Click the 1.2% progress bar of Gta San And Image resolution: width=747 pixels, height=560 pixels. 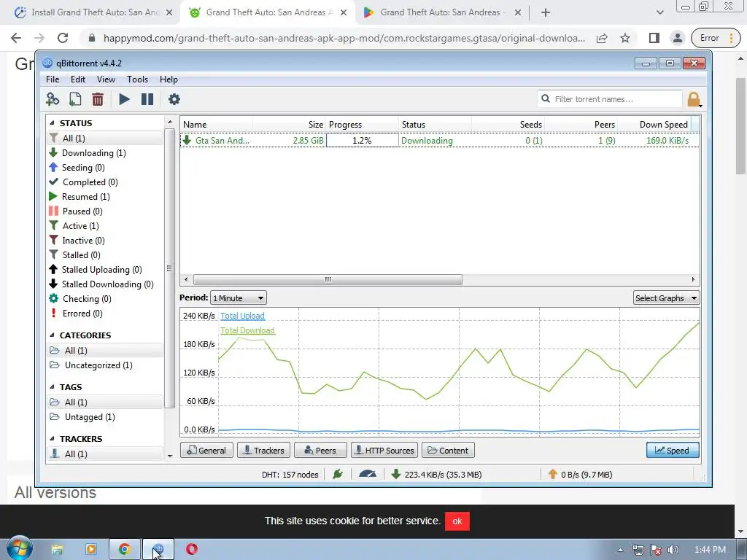tap(362, 141)
